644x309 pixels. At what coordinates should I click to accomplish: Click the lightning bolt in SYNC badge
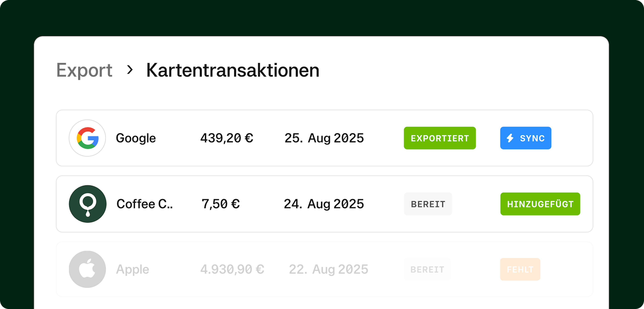[510, 138]
